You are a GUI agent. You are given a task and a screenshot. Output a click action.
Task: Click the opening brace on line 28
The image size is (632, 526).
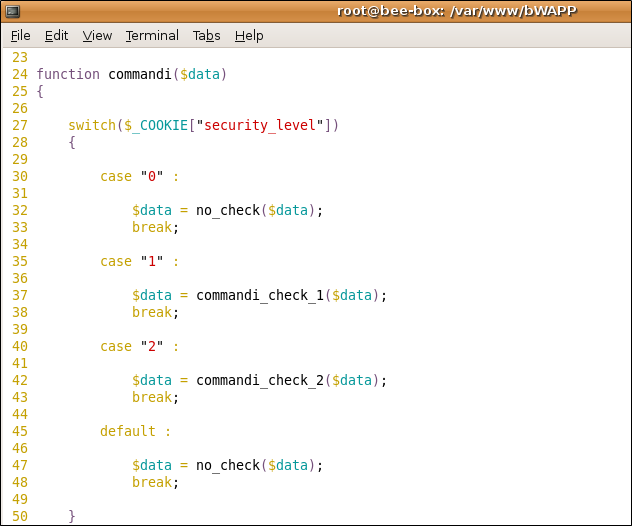click(72, 142)
